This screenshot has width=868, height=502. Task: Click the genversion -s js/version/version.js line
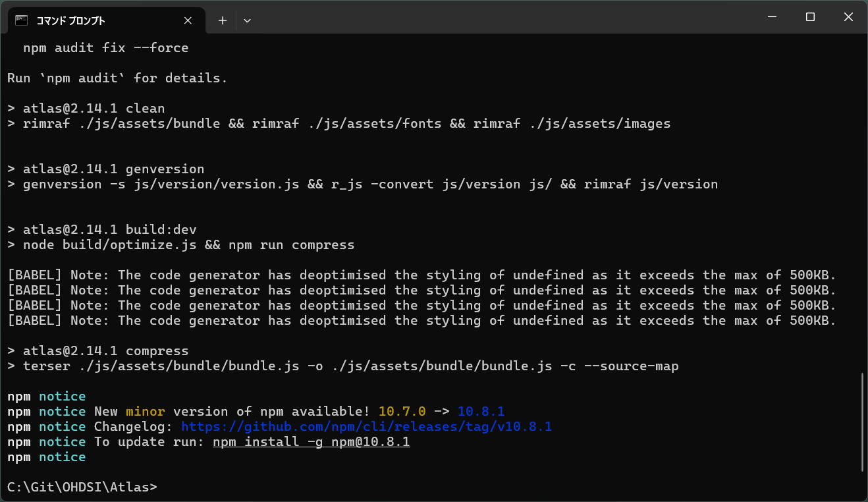pos(363,184)
